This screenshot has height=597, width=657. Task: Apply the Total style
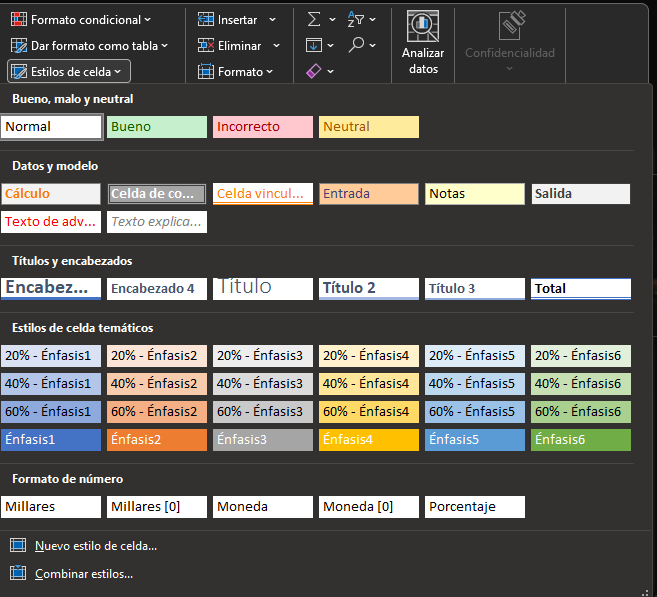point(581,289)
